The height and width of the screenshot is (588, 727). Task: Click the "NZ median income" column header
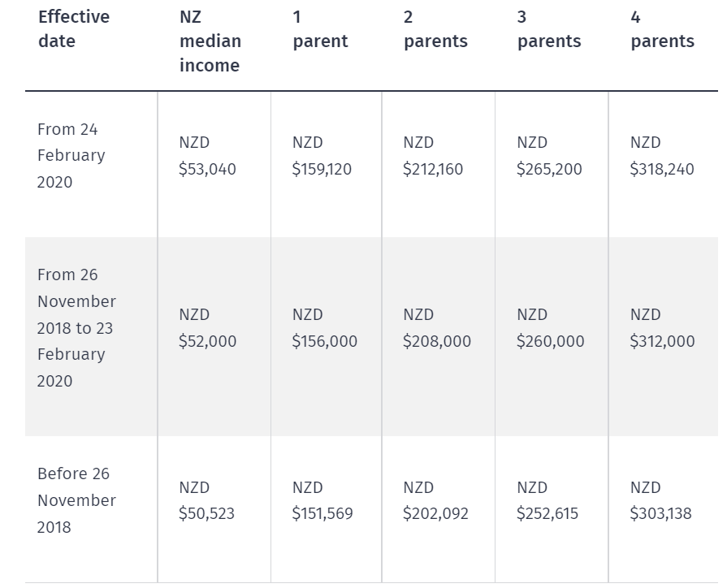[210, 41]
